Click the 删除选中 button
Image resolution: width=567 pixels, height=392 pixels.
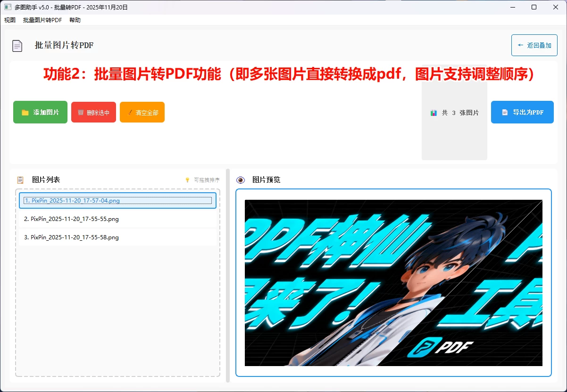click(93, 112)
